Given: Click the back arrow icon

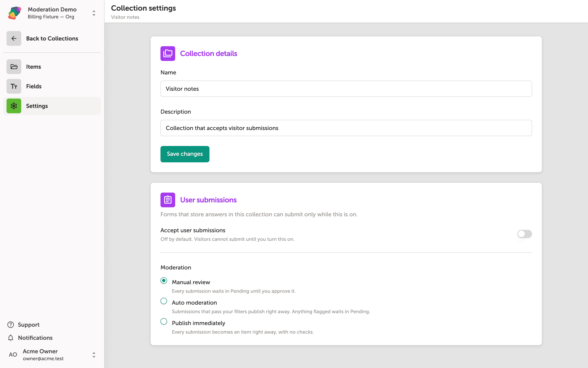Looking at the screenshot, I should point(14,38).
